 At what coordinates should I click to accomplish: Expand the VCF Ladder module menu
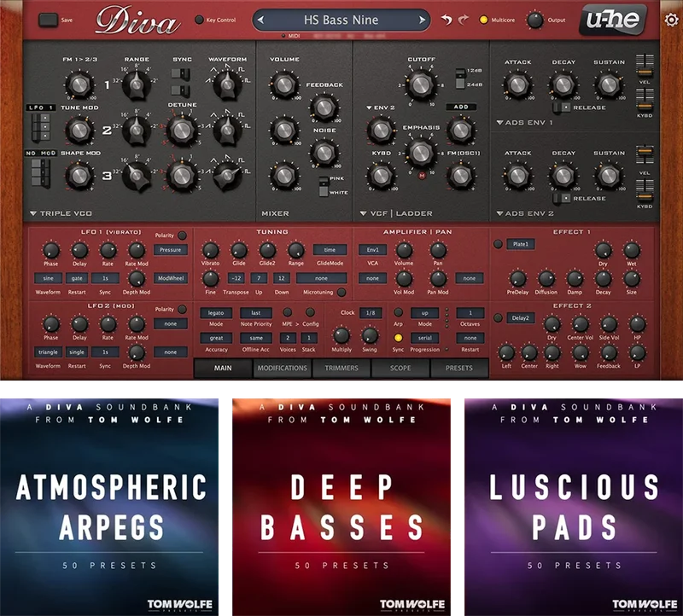(396, 213)
